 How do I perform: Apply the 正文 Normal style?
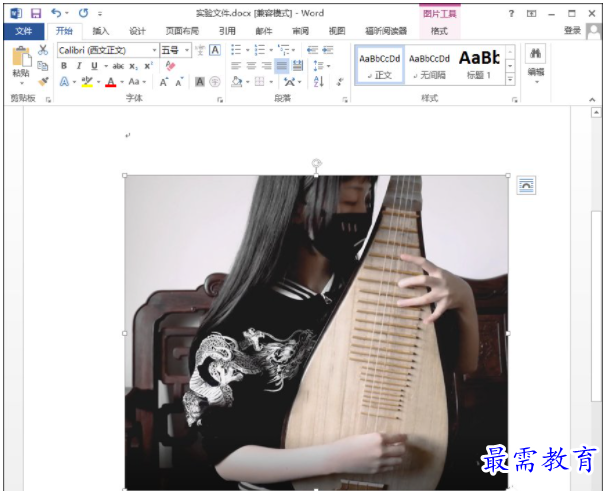click(380, 65)
